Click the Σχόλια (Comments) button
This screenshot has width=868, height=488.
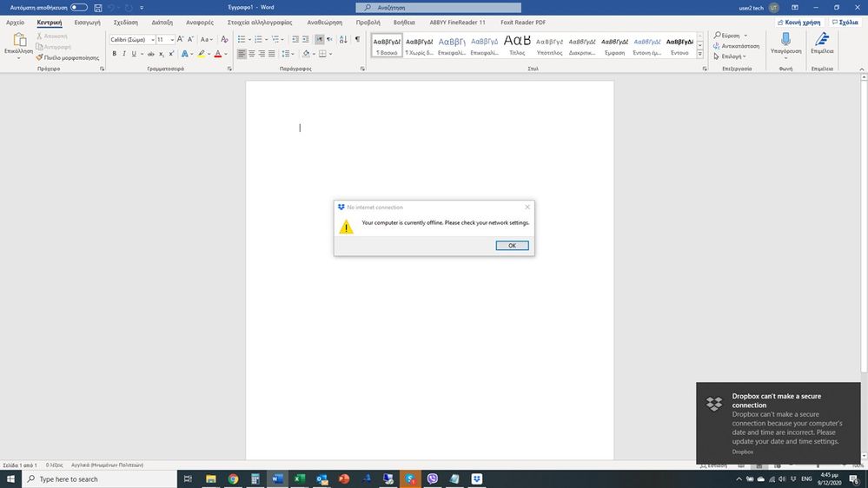pos(845,23)
